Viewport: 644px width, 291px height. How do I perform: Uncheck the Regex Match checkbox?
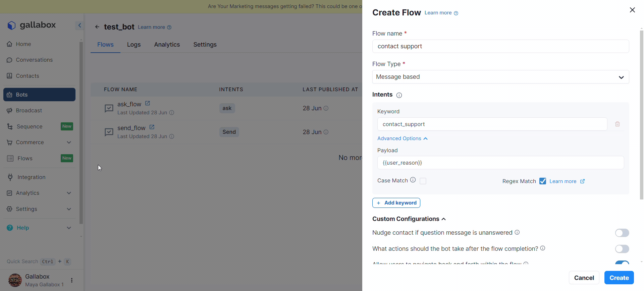pos(542,181)
